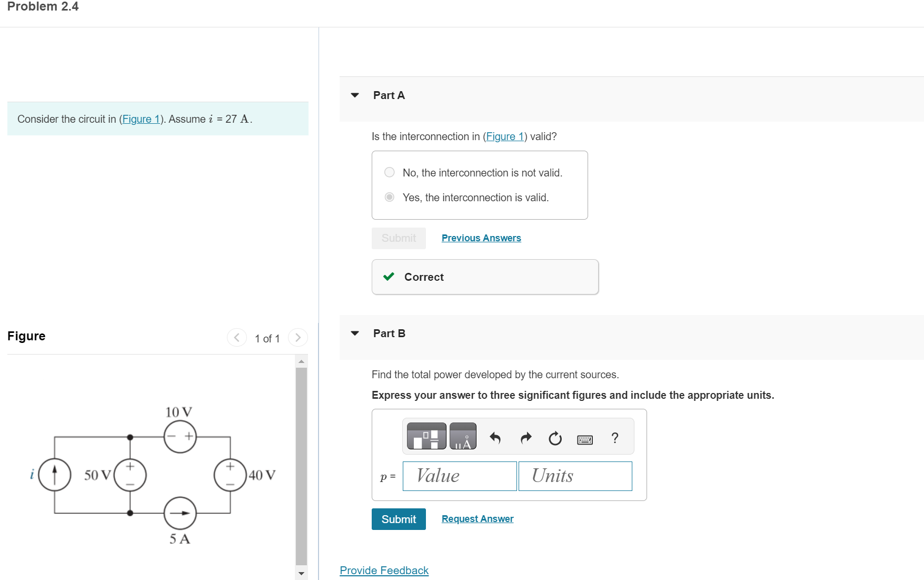
Task: Go to next figure arrow
Action: click(x=298, y=338)
